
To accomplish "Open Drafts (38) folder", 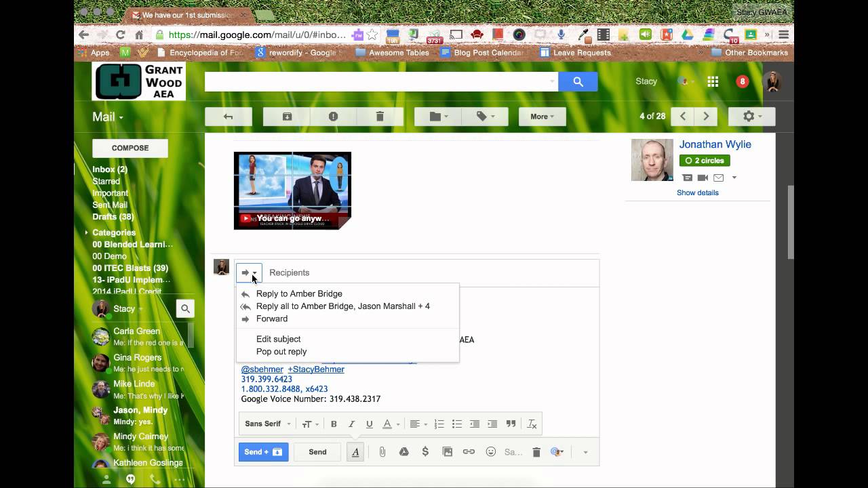I will pos(113,217).
